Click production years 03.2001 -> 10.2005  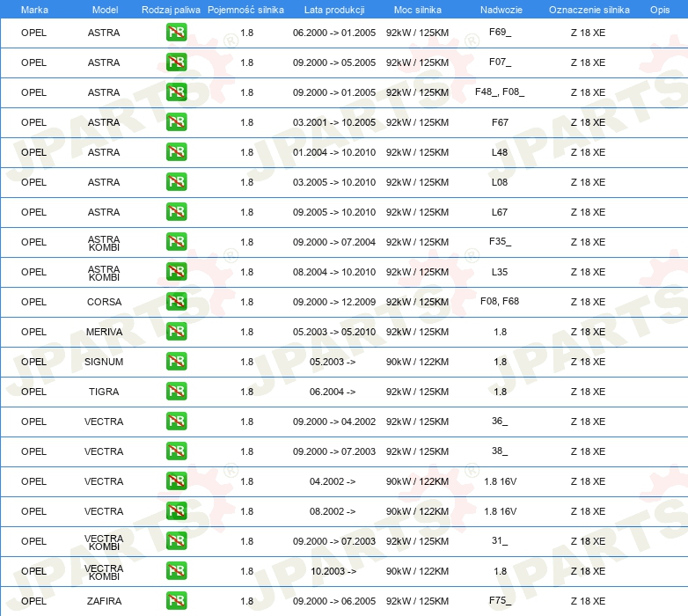point(334,122)
